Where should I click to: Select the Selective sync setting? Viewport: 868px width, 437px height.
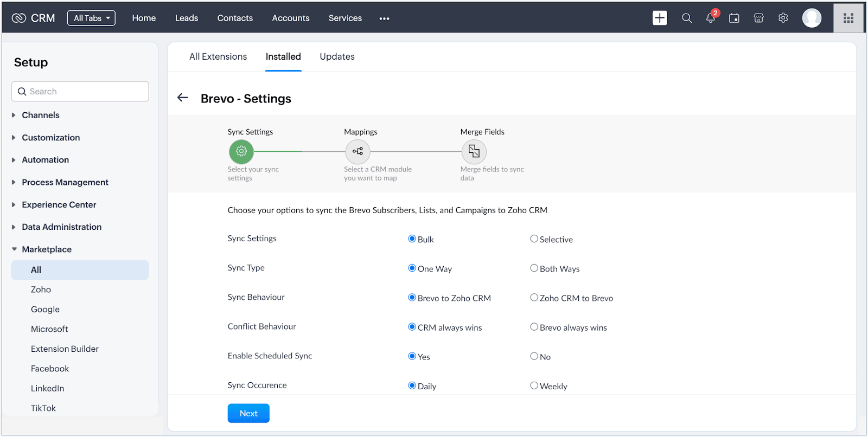(x=534, y=239)
